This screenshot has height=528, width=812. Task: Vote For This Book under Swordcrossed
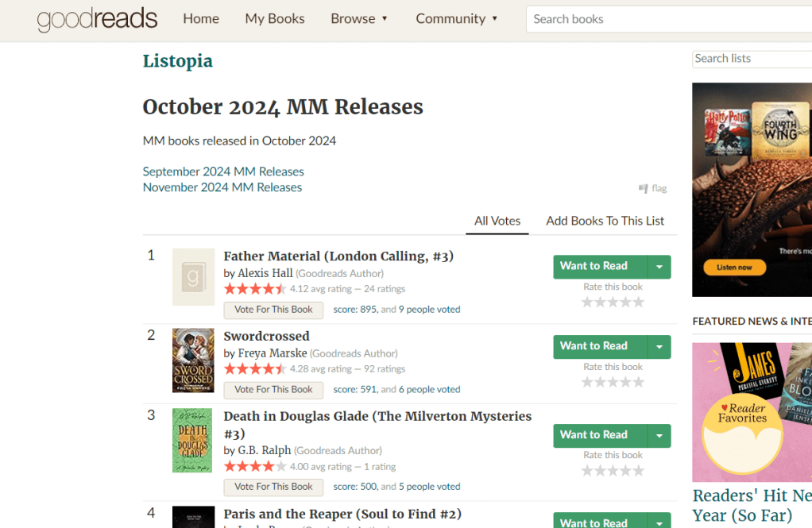point(273,390)
